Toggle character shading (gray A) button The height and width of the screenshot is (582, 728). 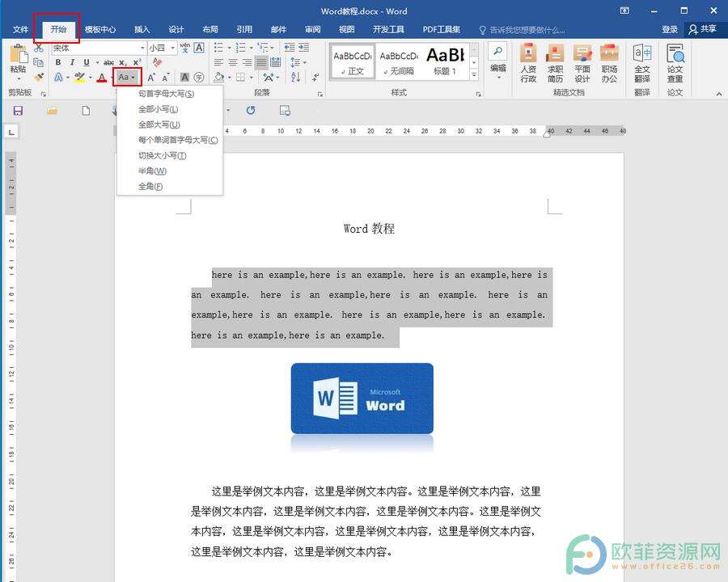click(184, 78)
